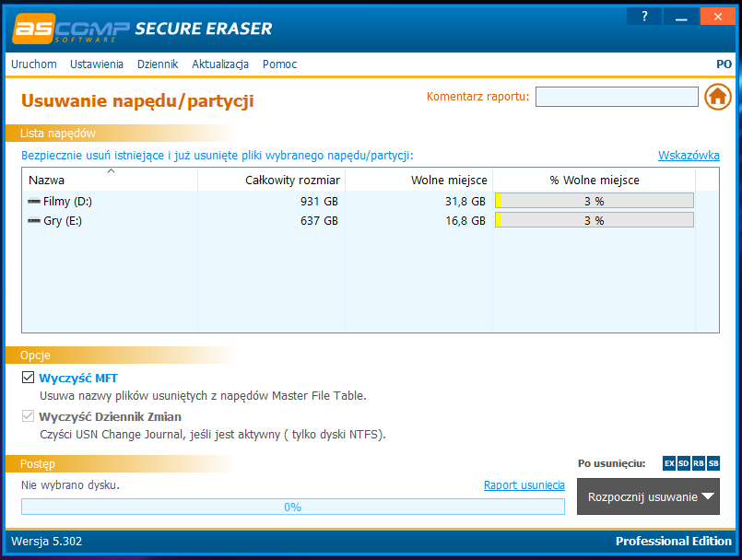This screenshot has width=742, height=560.
Task: Click Filmy (D:) free space percent bar
Action: pos(595,201)
